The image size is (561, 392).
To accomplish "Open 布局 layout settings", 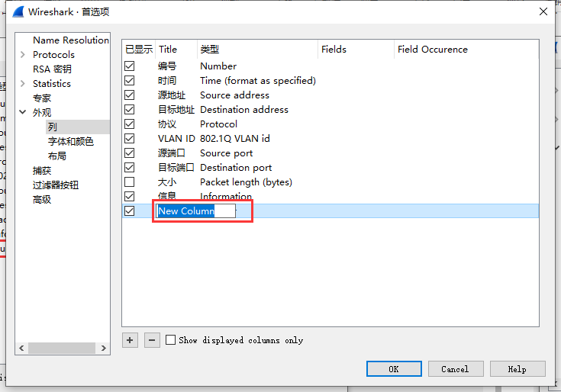I will (x=57, y=156).
